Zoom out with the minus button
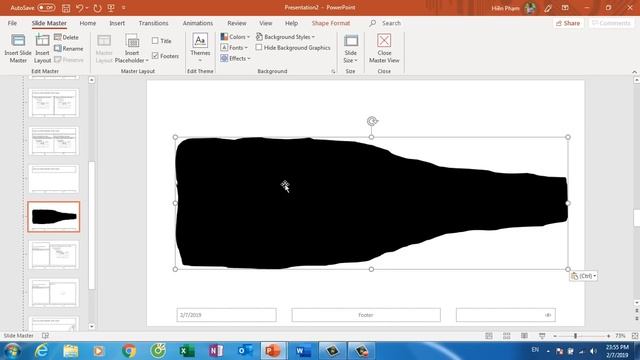 [x=555, y=336]
